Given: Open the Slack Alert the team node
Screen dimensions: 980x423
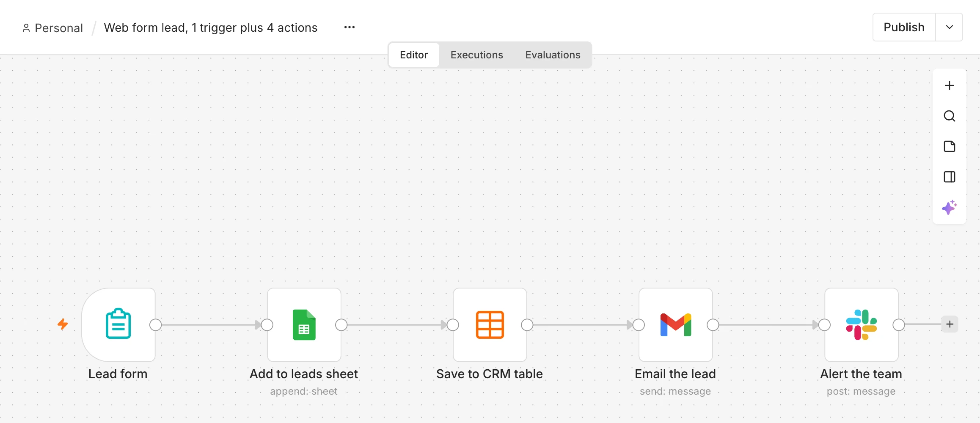Looking at the screenshot, I should coord(862,324).
